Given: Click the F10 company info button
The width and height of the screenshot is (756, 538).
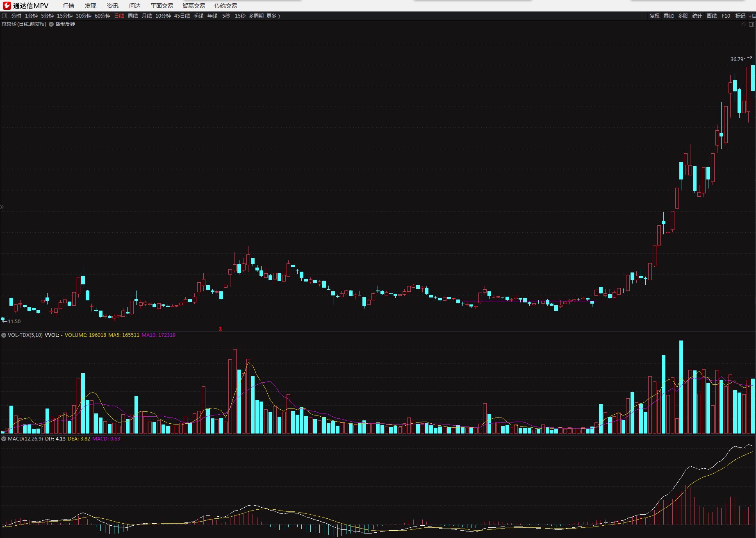Looking at the screenshot, I should (726, 16).
